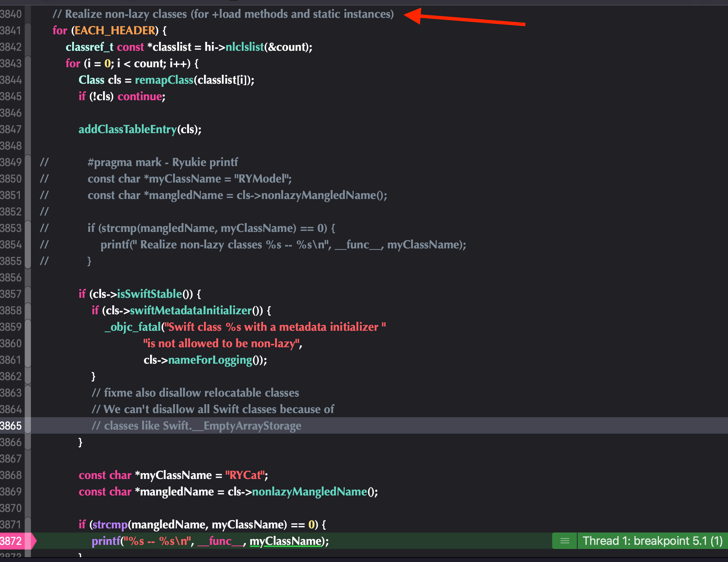Click the isSwiftStable method call
728x562 pixels.
click(149, 294)
